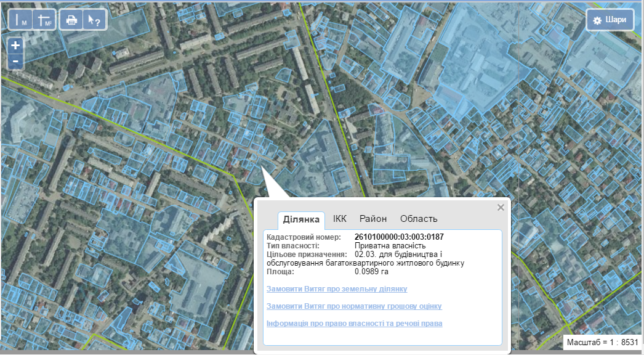The width and height of the screenshot is (644, 355).
Task: Click the Приватна власність value
Action: pos(390,245)
